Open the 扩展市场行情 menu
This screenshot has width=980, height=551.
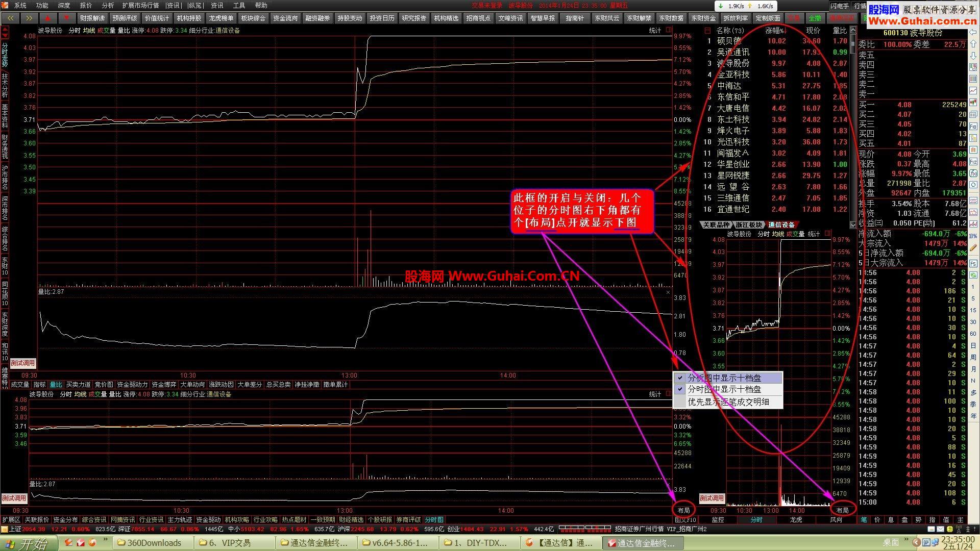pos(140,6)
